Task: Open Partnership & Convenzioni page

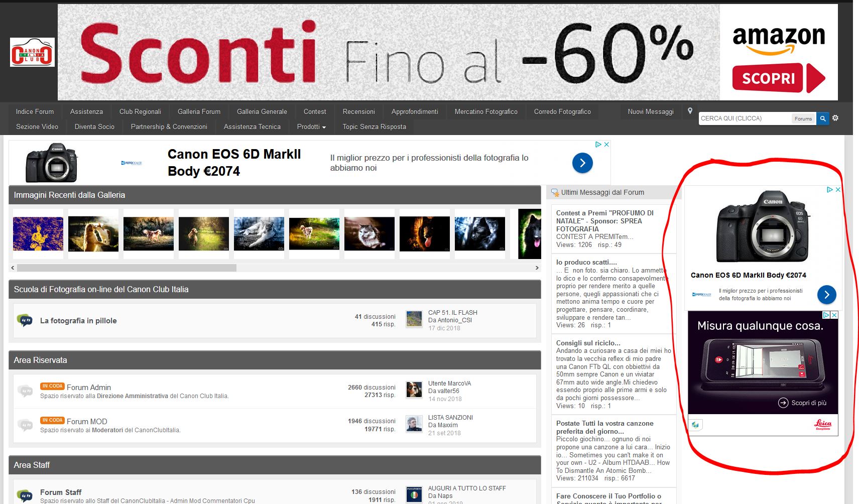Action: (169, 127)
